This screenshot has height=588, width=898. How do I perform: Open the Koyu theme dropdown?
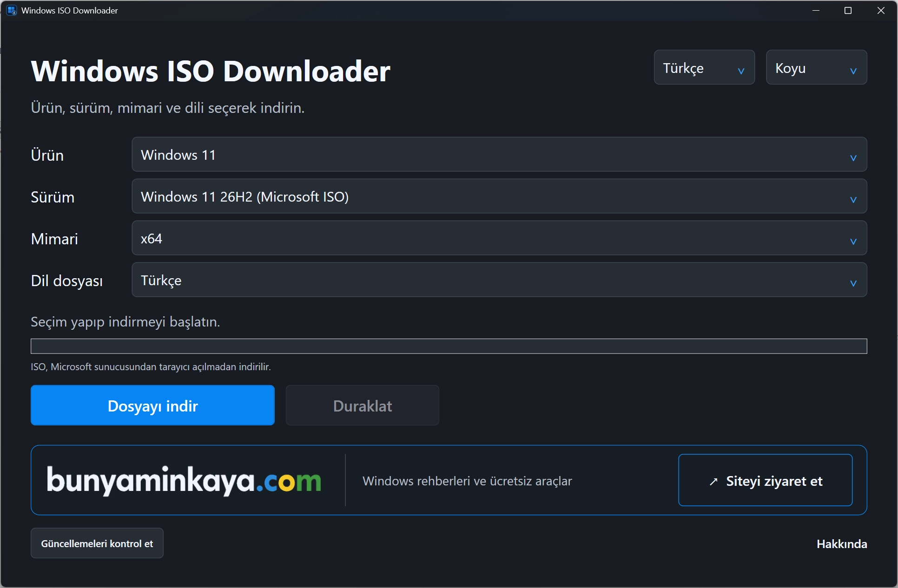(x=816, y=67)
